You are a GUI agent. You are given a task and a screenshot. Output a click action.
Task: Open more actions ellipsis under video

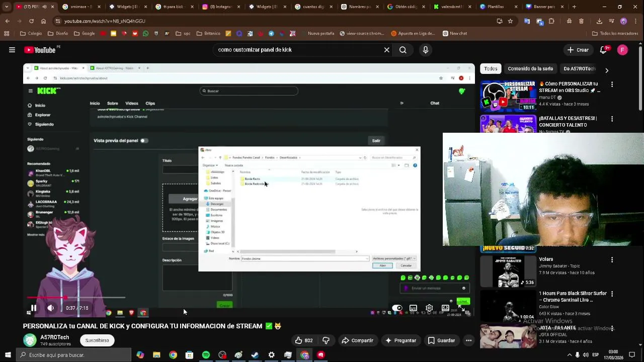[468, 340]
